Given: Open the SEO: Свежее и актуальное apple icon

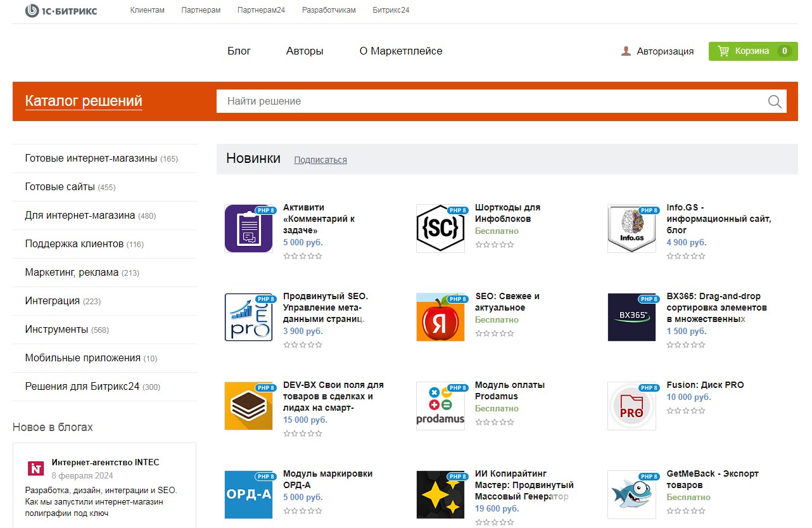Looking at the screenshot, I should tap(440, 317).
